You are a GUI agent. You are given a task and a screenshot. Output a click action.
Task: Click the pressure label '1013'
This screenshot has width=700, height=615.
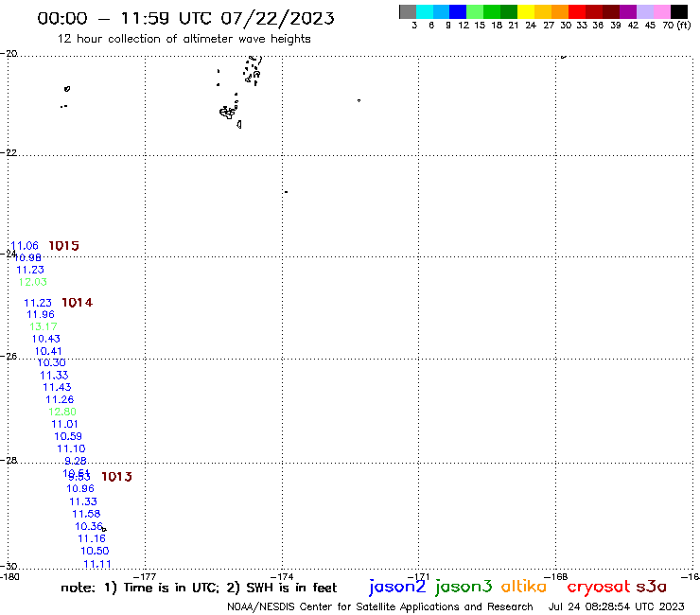(116, 477)
